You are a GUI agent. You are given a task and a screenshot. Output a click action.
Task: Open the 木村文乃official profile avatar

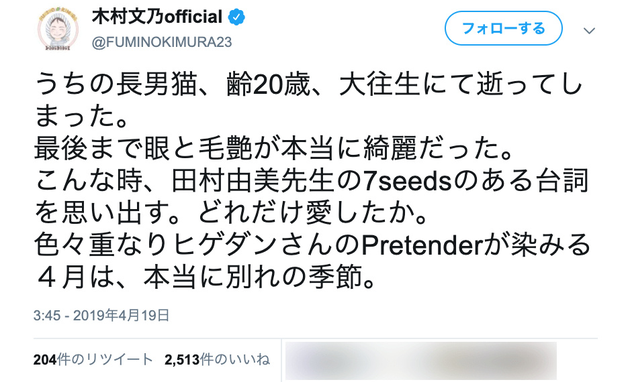click(58, 29)
